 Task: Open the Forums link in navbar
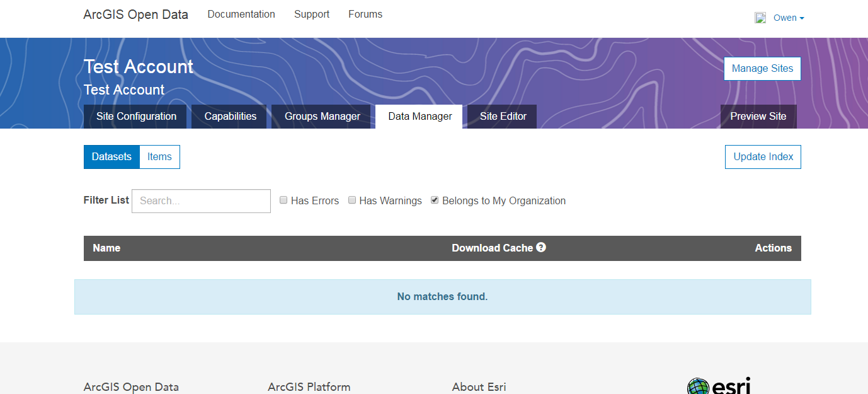tap(365, 14)
